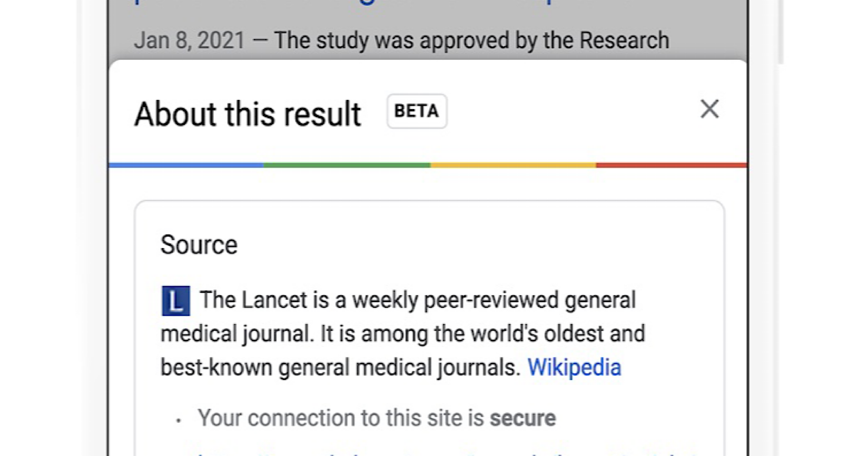Image resolution: width=868 pixels, height=456 pixels.
Task: Click the 'About this result' heading
Action: 247,113
